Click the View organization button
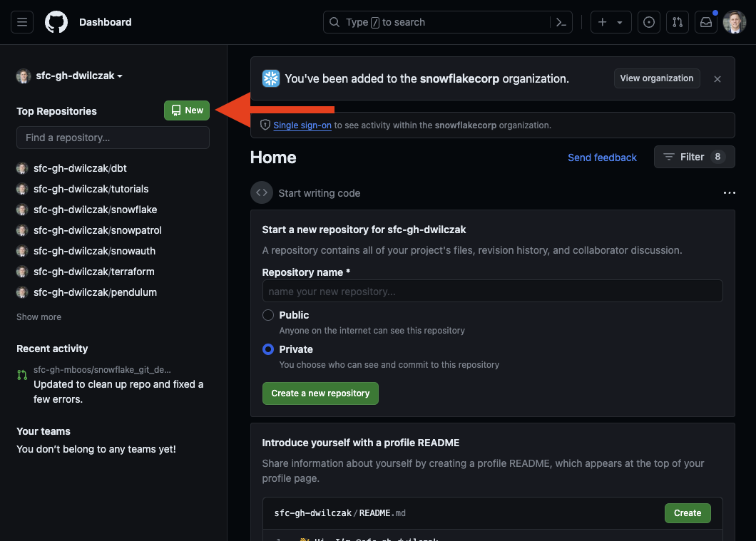 point(657,78)
